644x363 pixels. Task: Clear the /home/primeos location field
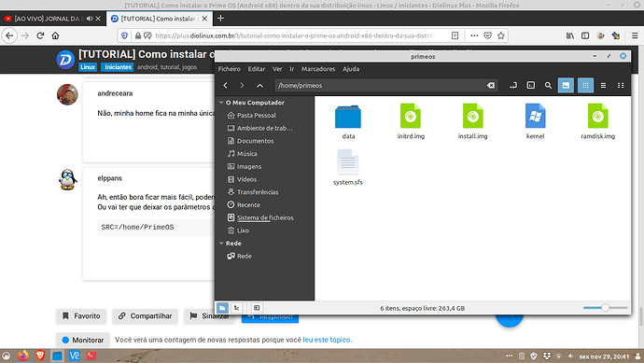pyautogui.click(x=490, y=86)
